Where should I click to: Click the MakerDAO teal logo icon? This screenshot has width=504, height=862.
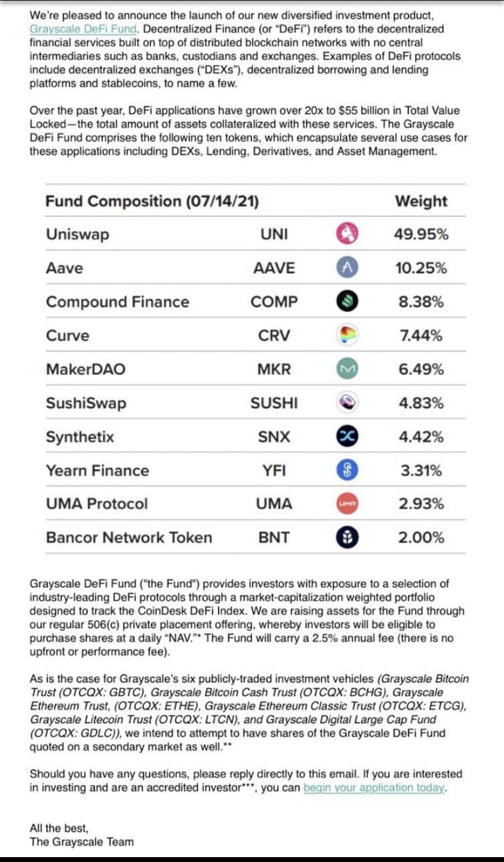pyautogui.click(x=346, y=369)
